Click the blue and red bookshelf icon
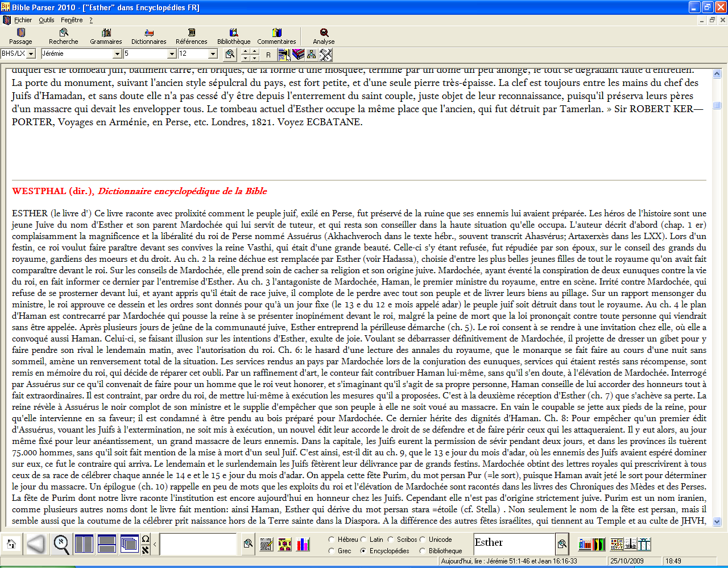This screenshot has width=728, height=568. pos(585,545)
